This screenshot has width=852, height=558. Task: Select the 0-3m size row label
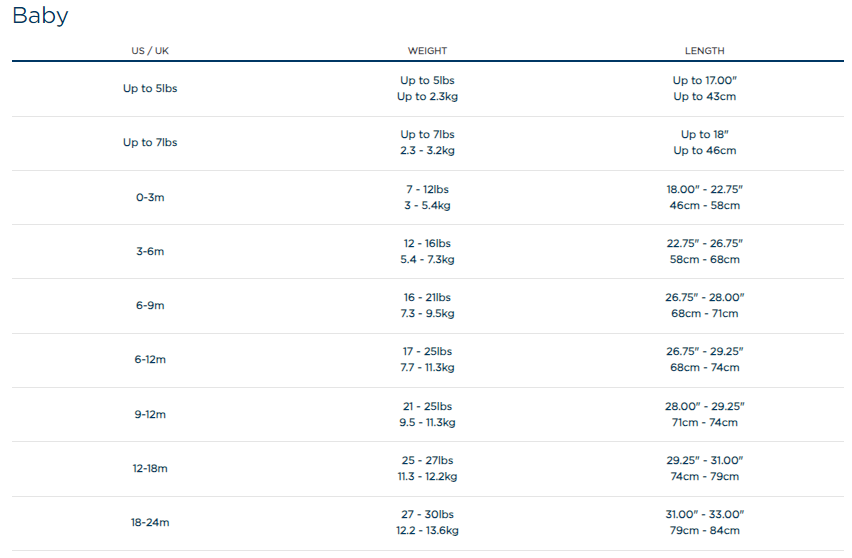(x=150, y=197)
